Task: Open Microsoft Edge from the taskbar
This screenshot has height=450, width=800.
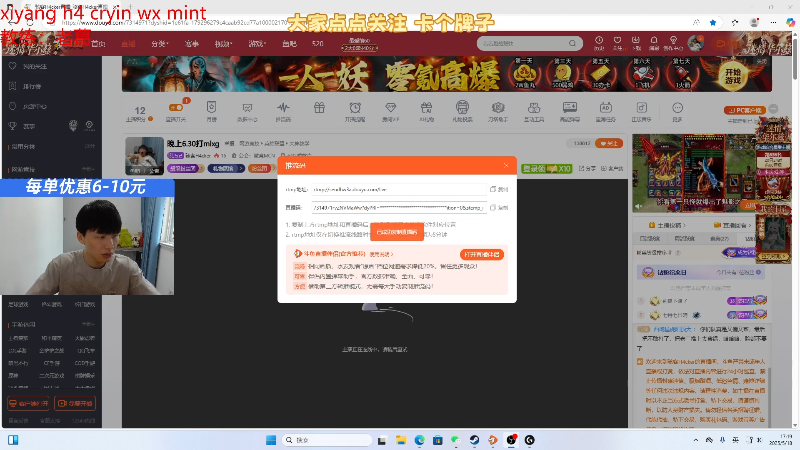Action: click(x=419, y=440)
